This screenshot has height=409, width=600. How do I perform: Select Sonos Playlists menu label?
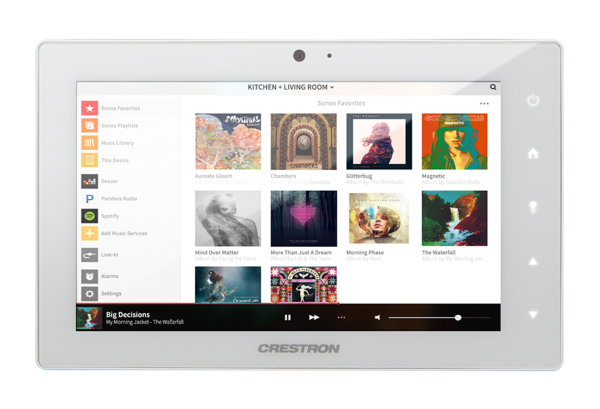[120, 125]
